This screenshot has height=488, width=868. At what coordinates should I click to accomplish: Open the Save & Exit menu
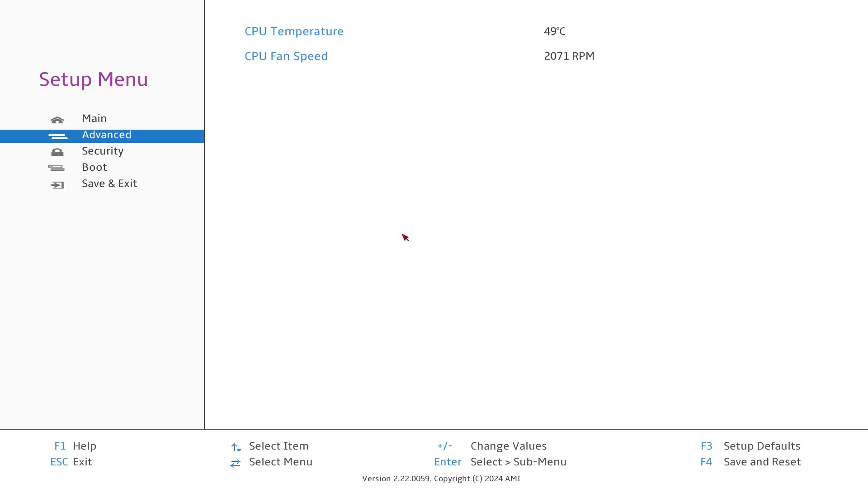tap(109, 183)
